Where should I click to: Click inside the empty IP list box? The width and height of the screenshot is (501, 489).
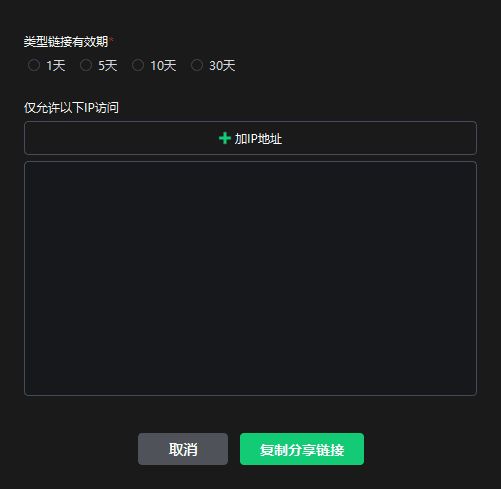[x=250, y=278]
